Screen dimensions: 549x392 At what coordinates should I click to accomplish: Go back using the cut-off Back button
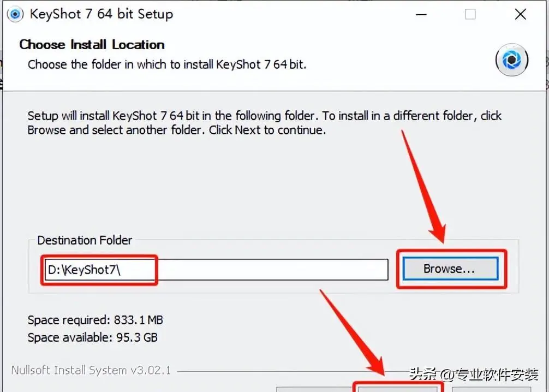click(x=313, y=389)
